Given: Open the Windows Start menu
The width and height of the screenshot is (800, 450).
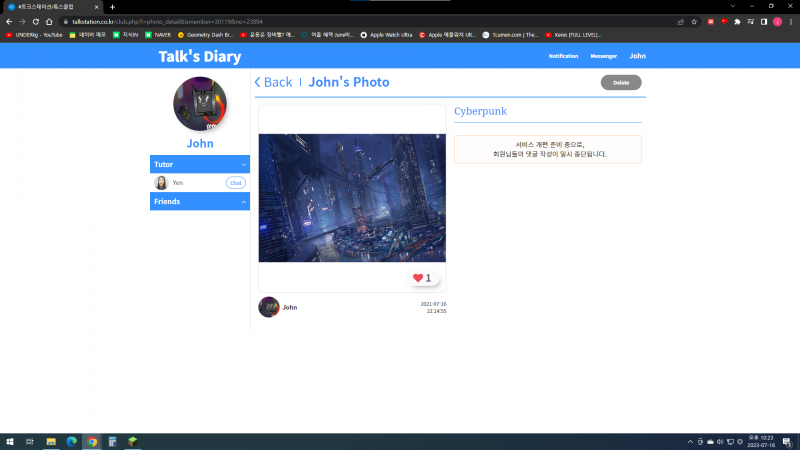Looking at the screenshot, I should click(x=9, y=441).
